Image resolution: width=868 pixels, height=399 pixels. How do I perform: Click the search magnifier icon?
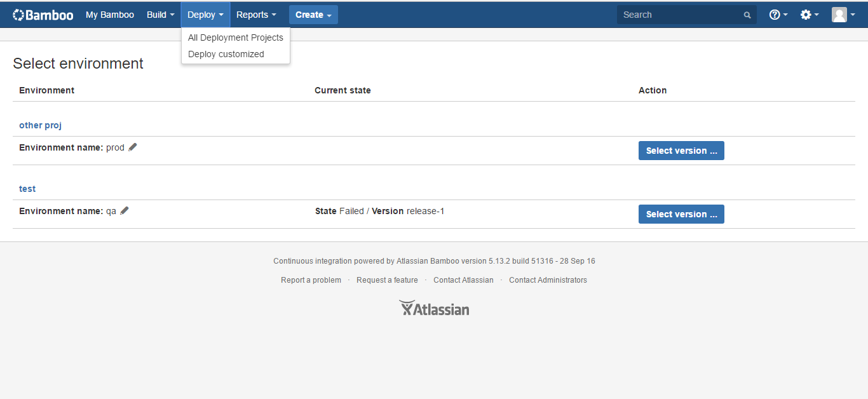(x=747, y=15)
